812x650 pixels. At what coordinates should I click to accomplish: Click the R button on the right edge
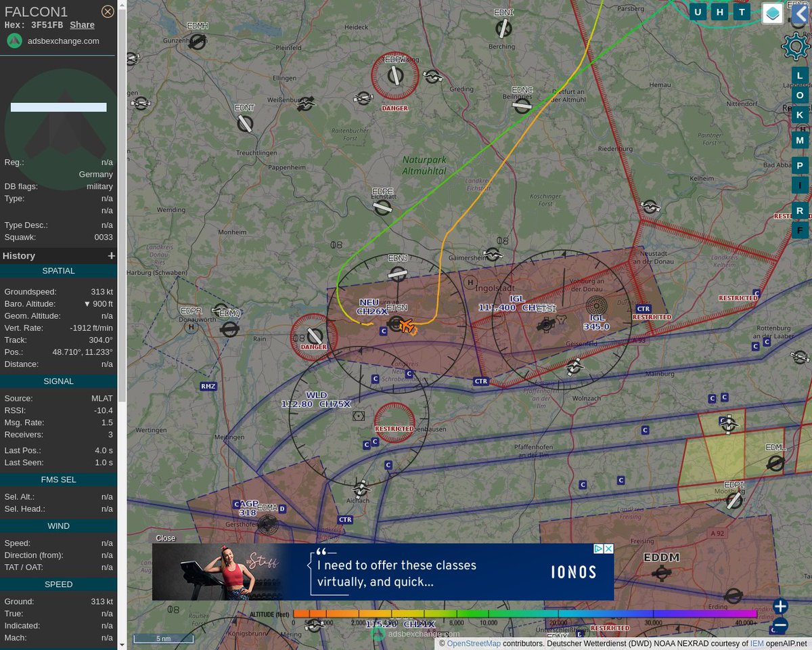(800, 211)
